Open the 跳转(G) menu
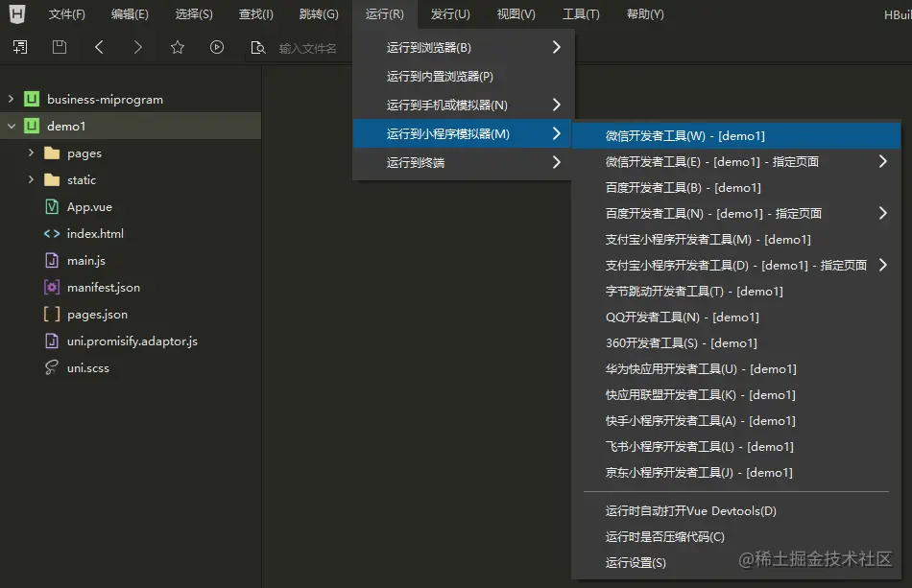This screenshot has width=912, height=588. coord(319,14)
